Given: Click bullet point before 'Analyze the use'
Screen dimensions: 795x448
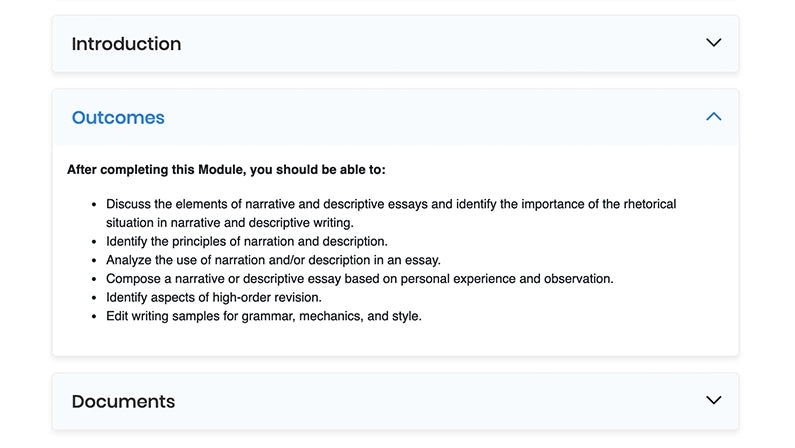Looking at the screenshot, I should [95, 260].
